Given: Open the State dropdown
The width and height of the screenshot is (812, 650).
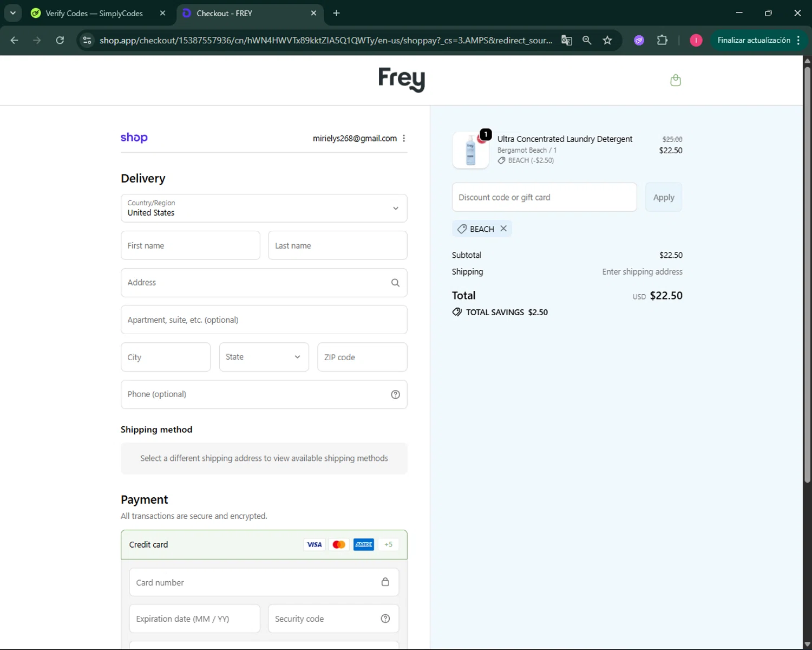Looking at the screenshot, I should coord(264,357).
